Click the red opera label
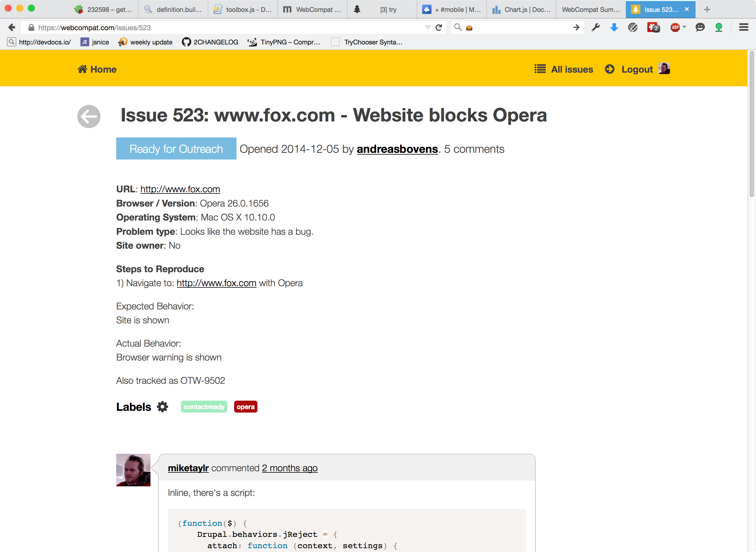Viewport: 756px width, 552px height. click(246, 407)
